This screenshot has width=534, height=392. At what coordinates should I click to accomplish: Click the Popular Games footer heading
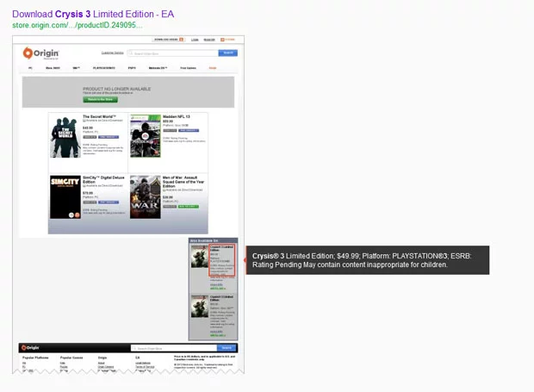pos(71,358)
